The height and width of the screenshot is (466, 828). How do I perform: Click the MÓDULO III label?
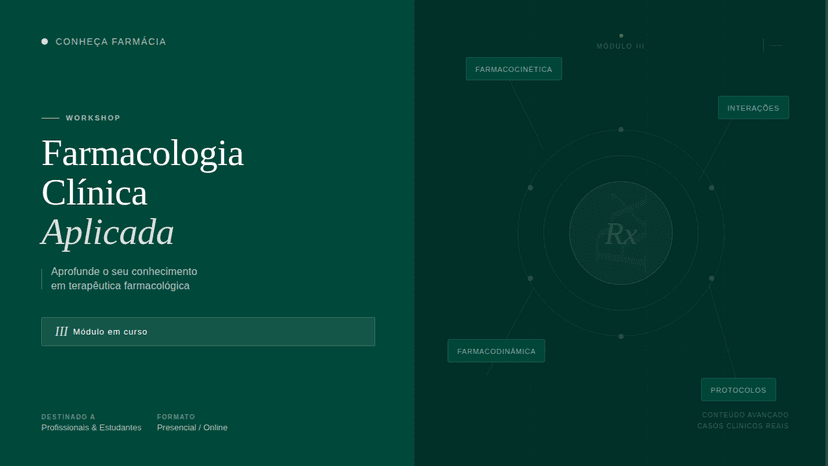620,46
